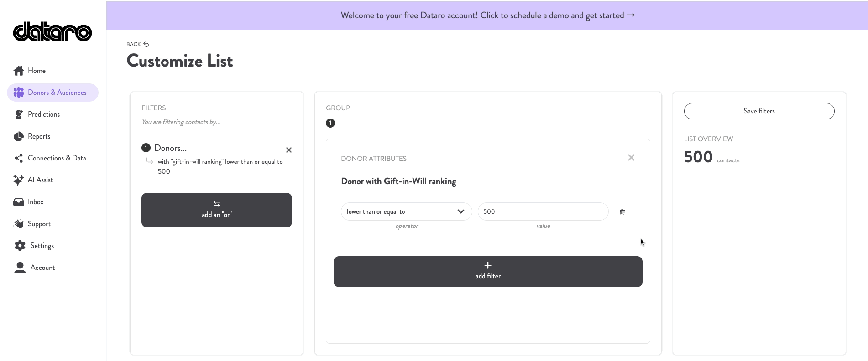Remove the Donors filter with X

point(289,150)
